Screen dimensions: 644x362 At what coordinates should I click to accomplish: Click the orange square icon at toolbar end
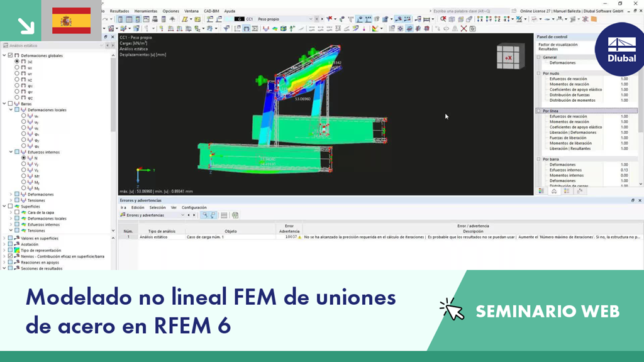click(594, 19)
